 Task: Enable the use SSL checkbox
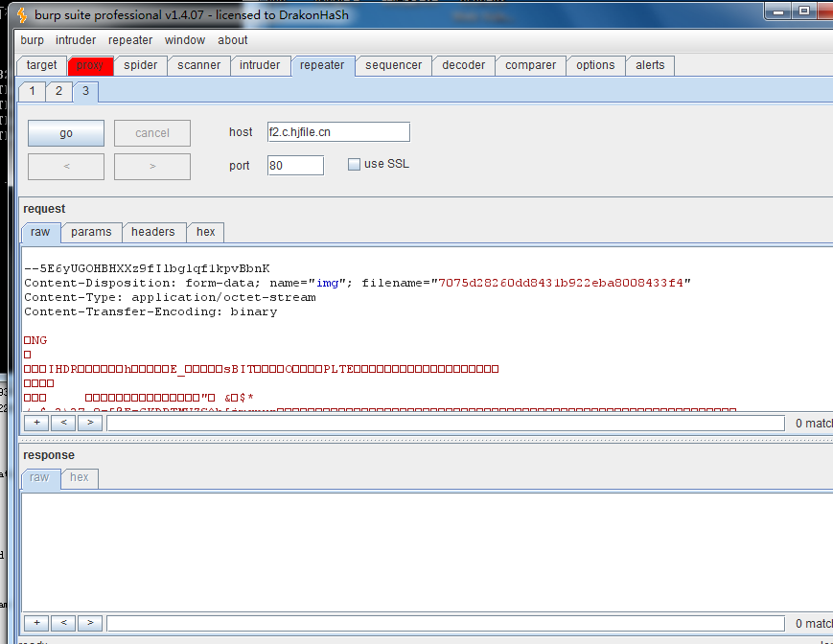pyautogui.click(x=354, y=165)
